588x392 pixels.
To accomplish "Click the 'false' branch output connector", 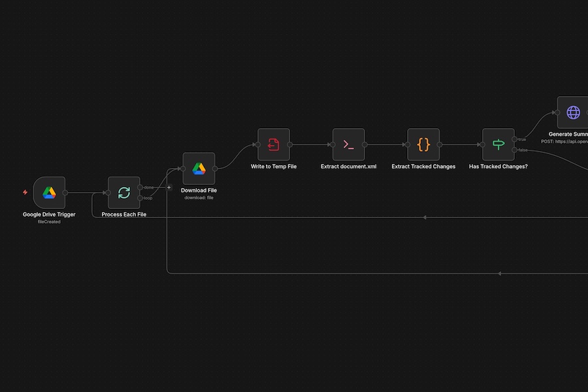I will [x=515, y=150].
